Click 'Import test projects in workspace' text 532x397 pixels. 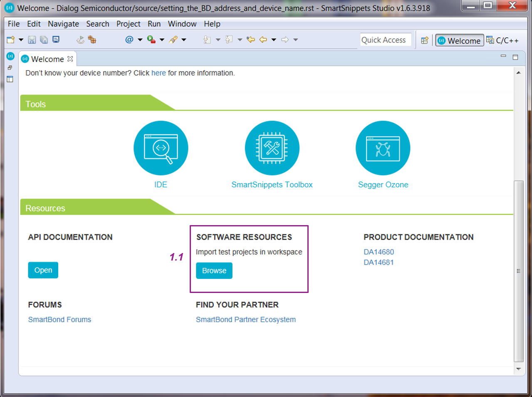249,252
